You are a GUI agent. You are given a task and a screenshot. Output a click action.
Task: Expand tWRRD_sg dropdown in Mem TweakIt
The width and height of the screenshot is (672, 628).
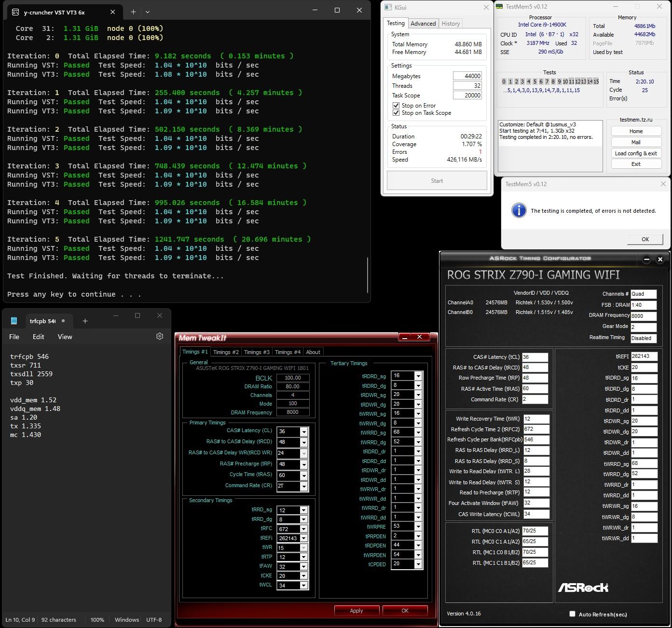(418, 433)
